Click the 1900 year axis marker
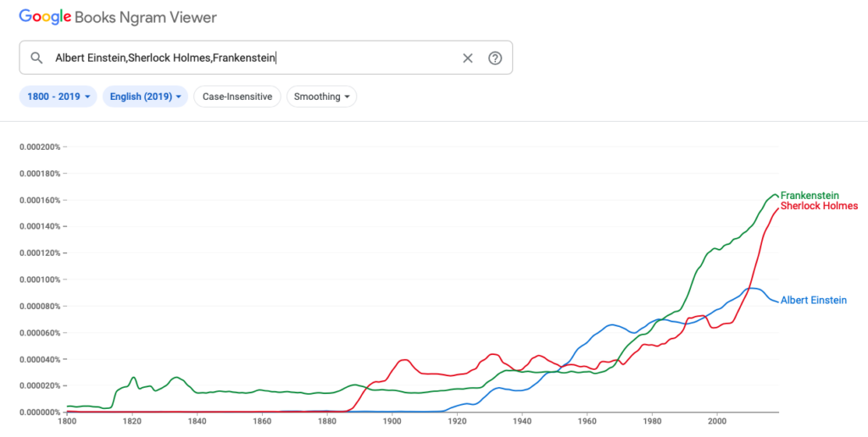The width and height of the screenshot is (868, 437). [392, 420]
